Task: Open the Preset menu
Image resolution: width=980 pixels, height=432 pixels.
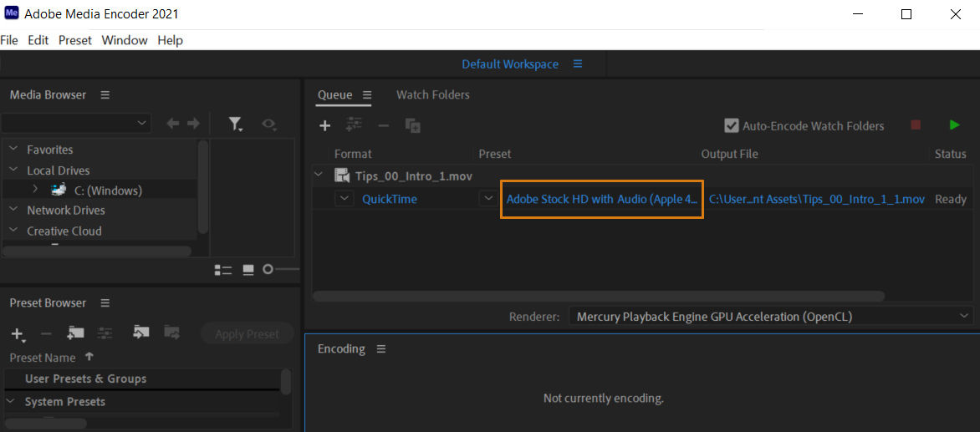Action: (x=75, y=40)
